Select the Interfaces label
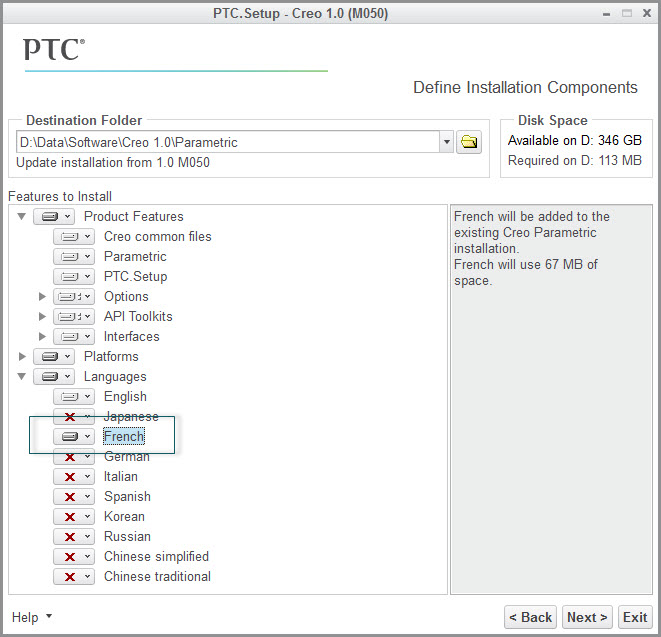 click(132, 336)
